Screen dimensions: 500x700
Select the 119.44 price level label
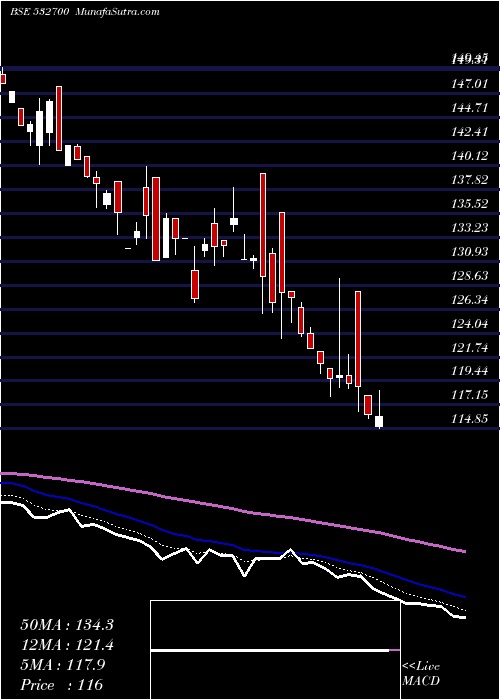click(469, 371)
